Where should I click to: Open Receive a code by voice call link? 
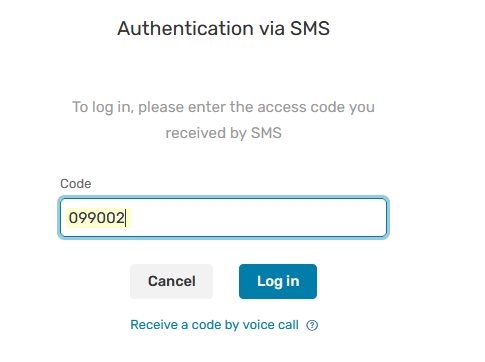pos(214,325)
